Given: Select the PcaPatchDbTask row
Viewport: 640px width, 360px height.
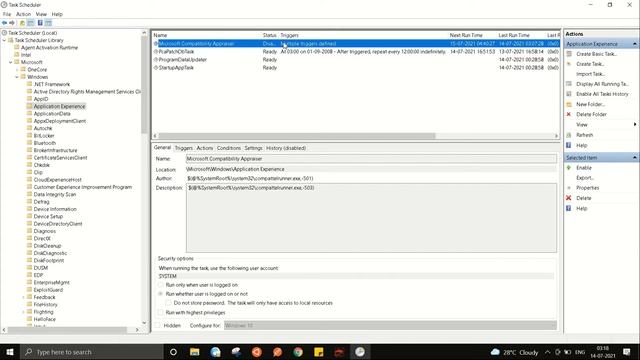Looking at the screenshot, I should click(356, 52).
